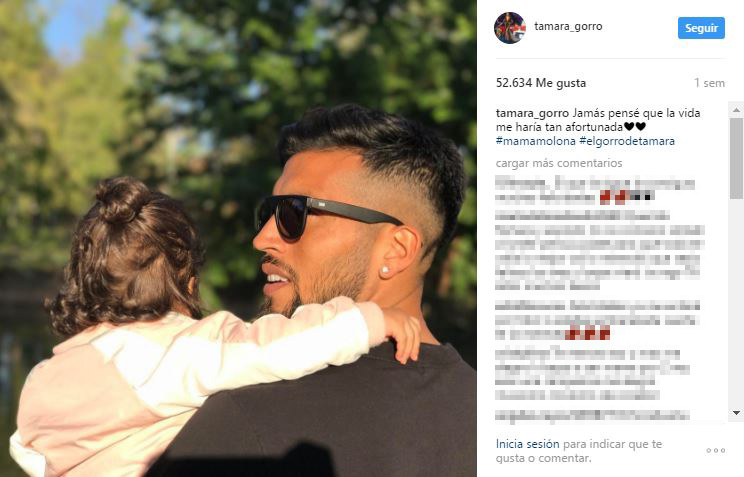Click the 1 sem post timestamp
Image resolution: width=744 pixels, height=477 pixels.
tap(709, 83)
